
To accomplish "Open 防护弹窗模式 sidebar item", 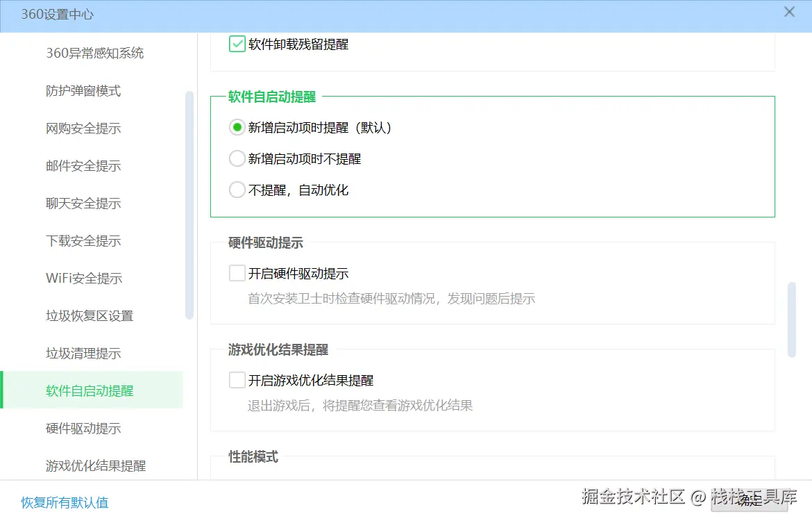I will click(83, 91).
